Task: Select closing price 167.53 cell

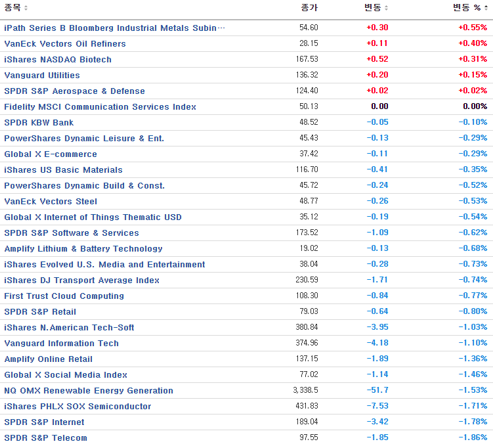Action: [x=307, y=59]
